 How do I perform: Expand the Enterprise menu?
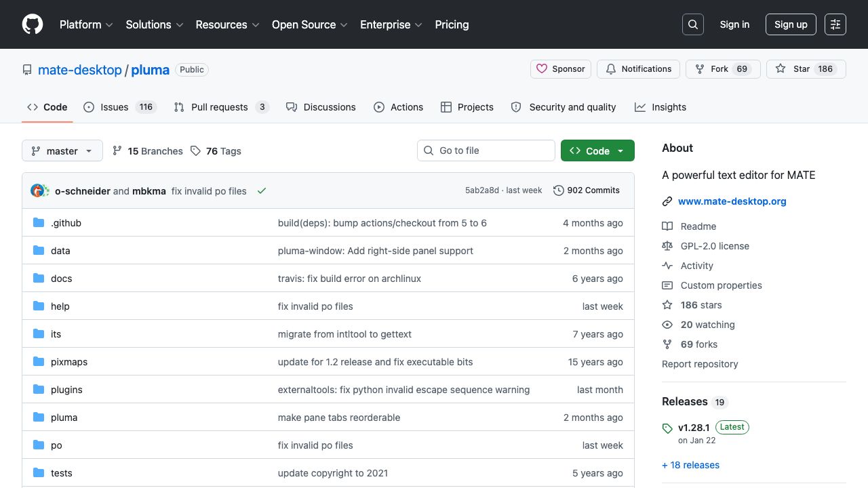[x=391, y=24]
